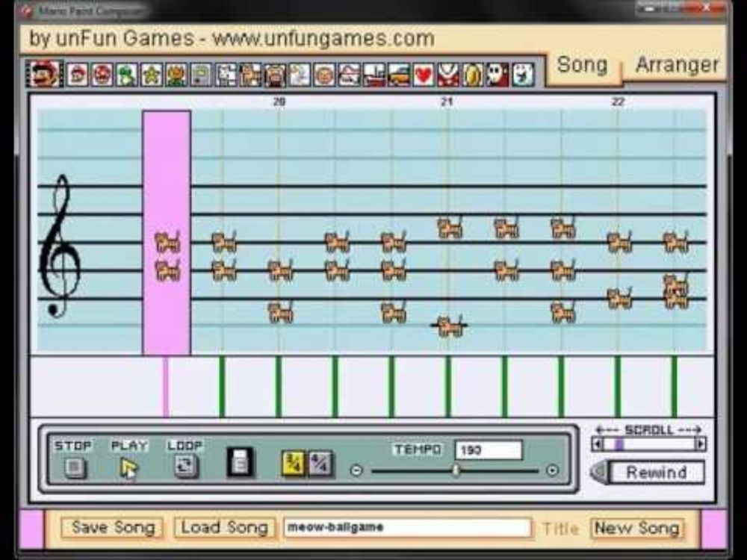Select the Boo ghost instrument icon

click(523, 75)
